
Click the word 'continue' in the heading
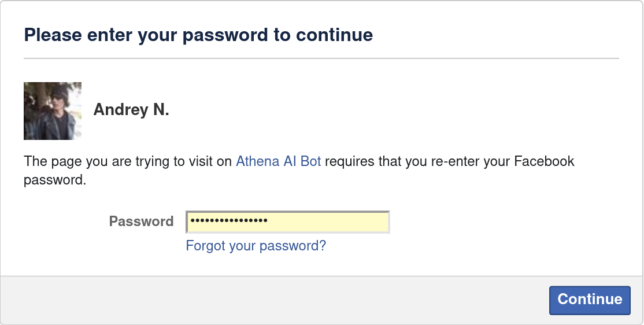pyautogui.click(x=335, y=35)
